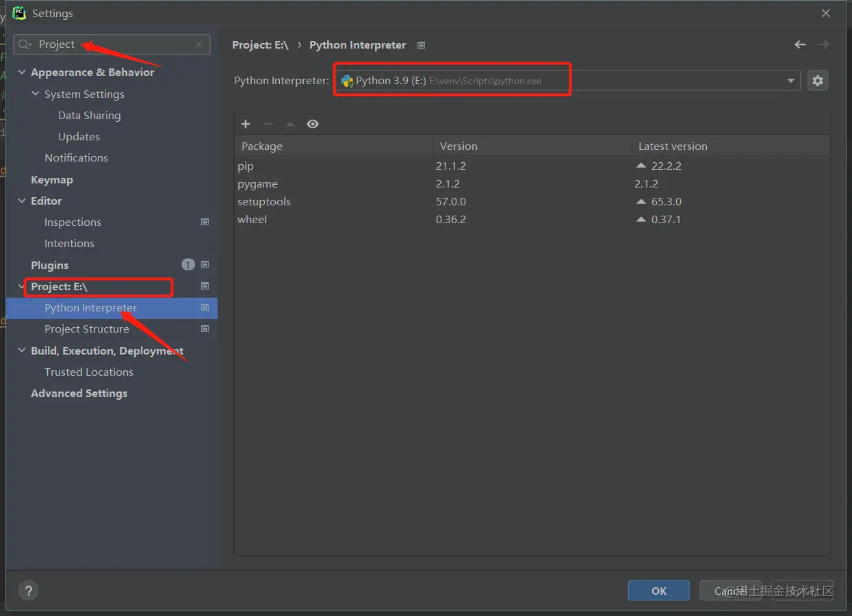Close the Settings dialog

[826, 13]
